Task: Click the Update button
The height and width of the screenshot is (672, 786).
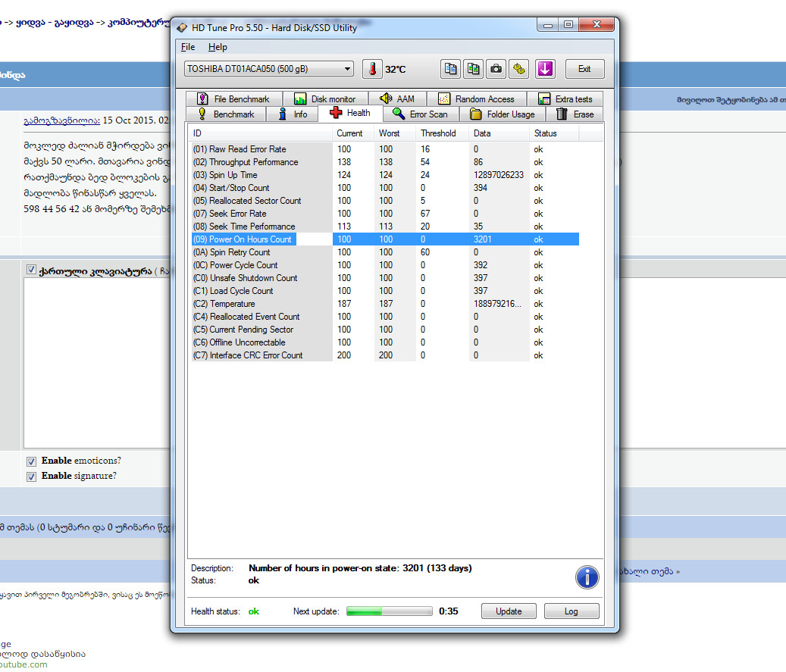Action: 509,611
